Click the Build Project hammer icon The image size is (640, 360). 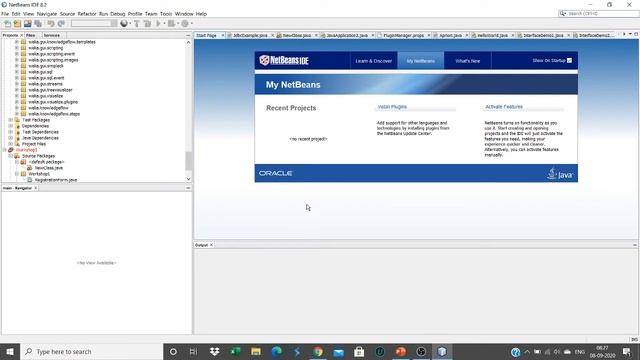[x=137, y=24]
